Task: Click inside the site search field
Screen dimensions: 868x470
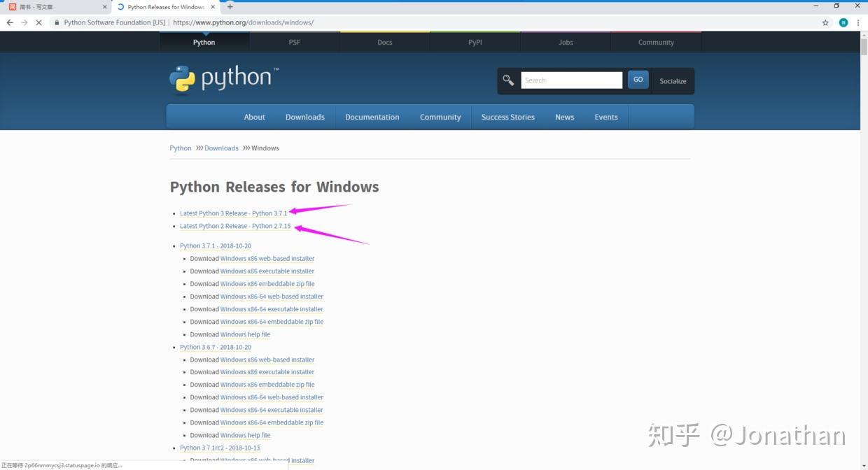Action: click(571, 80)
